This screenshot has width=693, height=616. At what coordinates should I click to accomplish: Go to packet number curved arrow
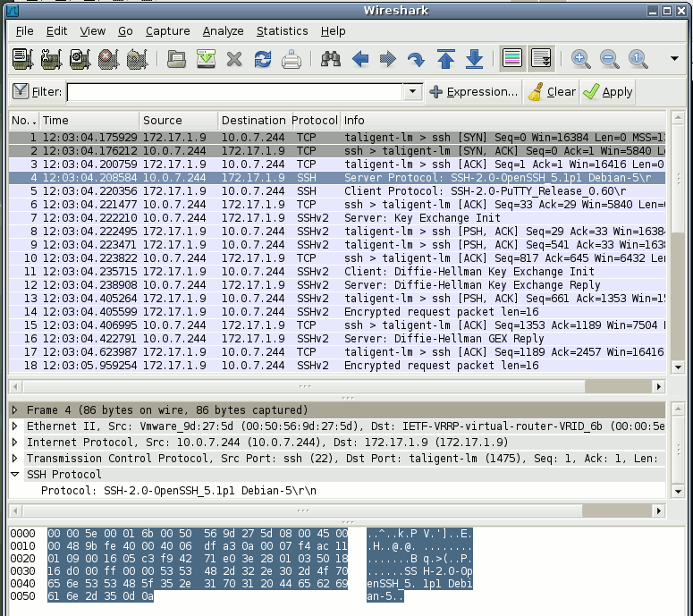417,59
